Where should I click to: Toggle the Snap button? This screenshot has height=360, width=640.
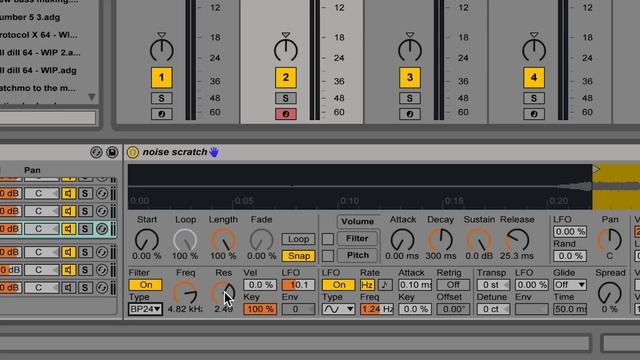tap(298, 256)
